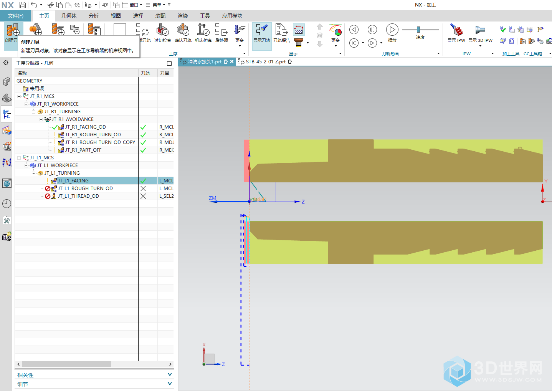Image resolution: width=552 pixels, height=392 pixels.
Task: Switch to the 应用模块 ribbon tab
Action: [x=232, y=16]
